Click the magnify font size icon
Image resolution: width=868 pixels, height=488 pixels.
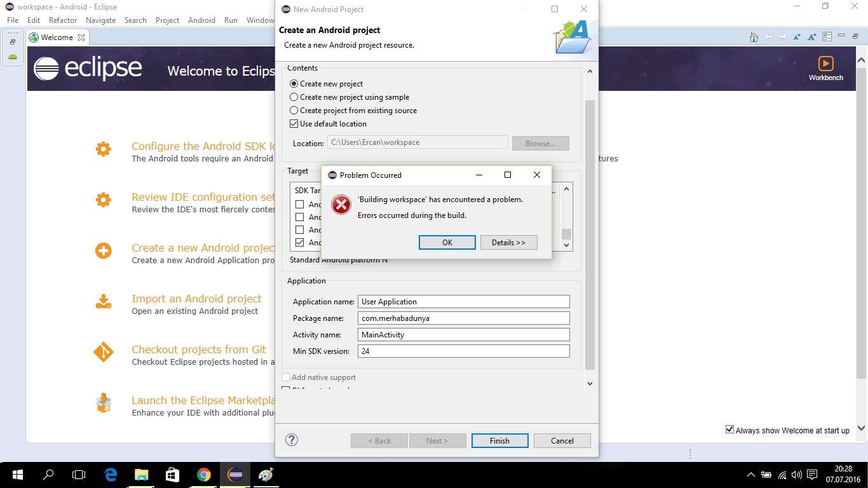click(812, 37)
